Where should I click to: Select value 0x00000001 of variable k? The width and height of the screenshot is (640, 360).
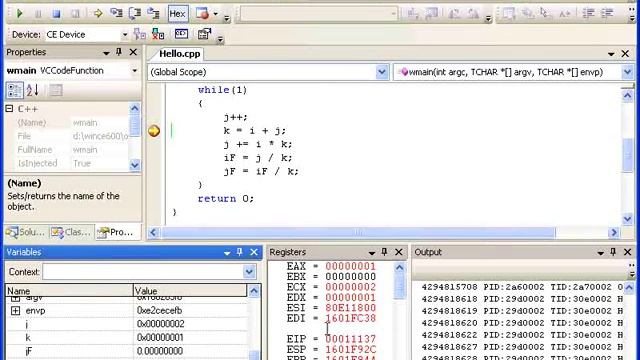coord(160,338)
